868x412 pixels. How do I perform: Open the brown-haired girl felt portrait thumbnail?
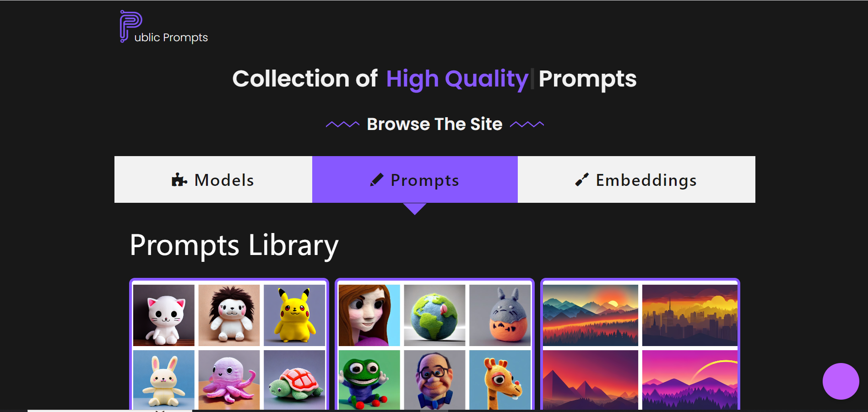[x=369, y=315]
